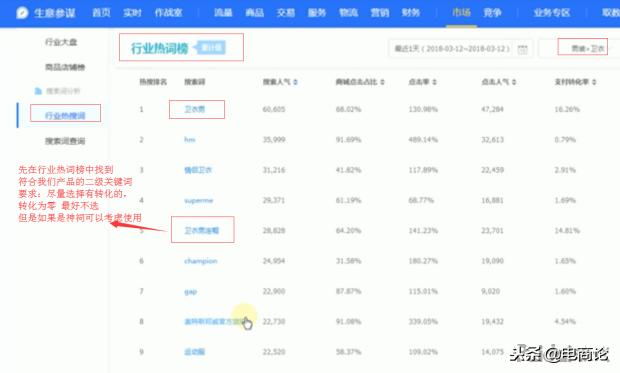Open the 实时 navigation item
This screenshot has height=373, width=620.
tap(132, 13)
